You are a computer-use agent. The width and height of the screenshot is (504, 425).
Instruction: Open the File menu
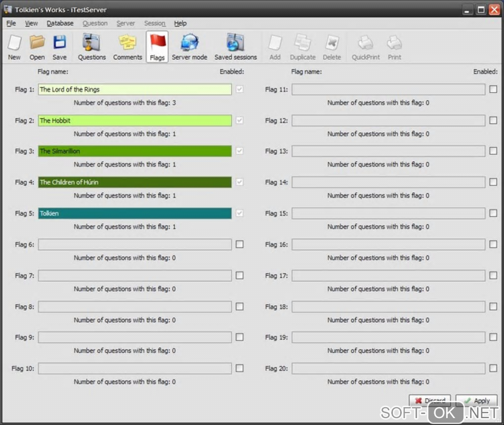click(11, 23)
